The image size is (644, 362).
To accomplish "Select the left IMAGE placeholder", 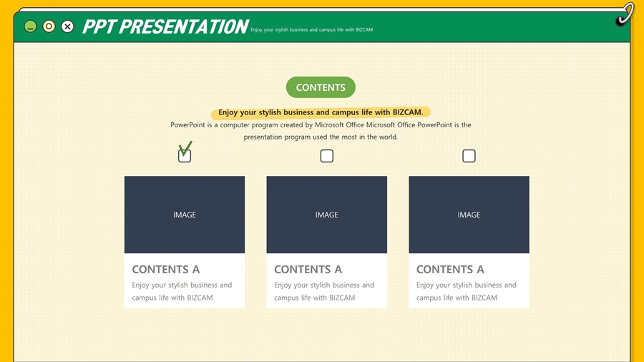I will click(x=185, y=215).
